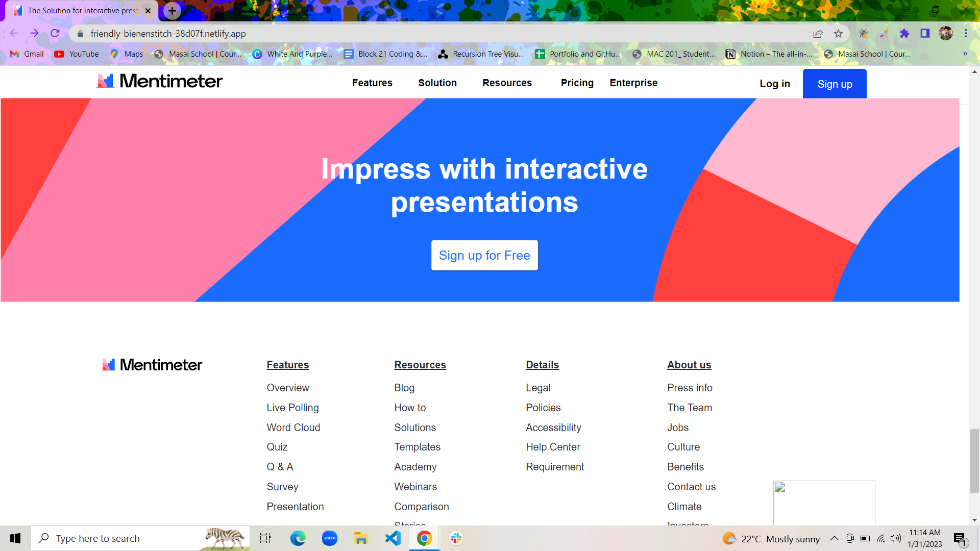Open the Templates footer link
The width and height of the screenshot is (980, 551).
[417, 447]
